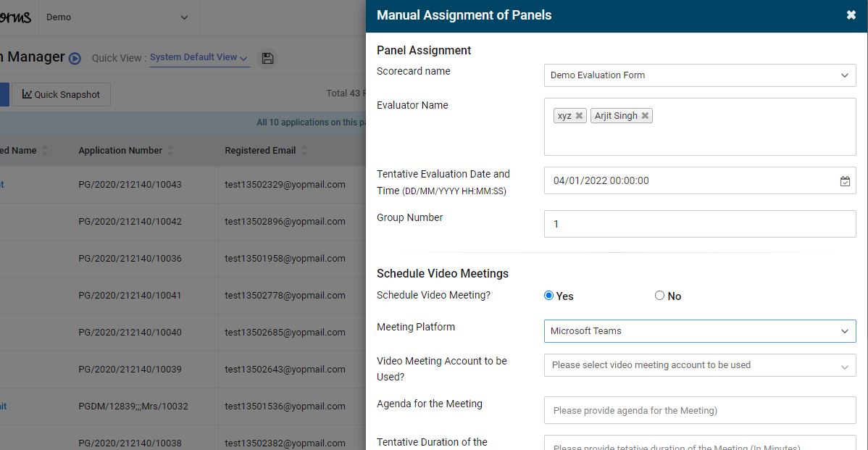Click the play icon next to Manager
Image resolution: width=868 pixels, height=450 pixels.
coord(75,58)
